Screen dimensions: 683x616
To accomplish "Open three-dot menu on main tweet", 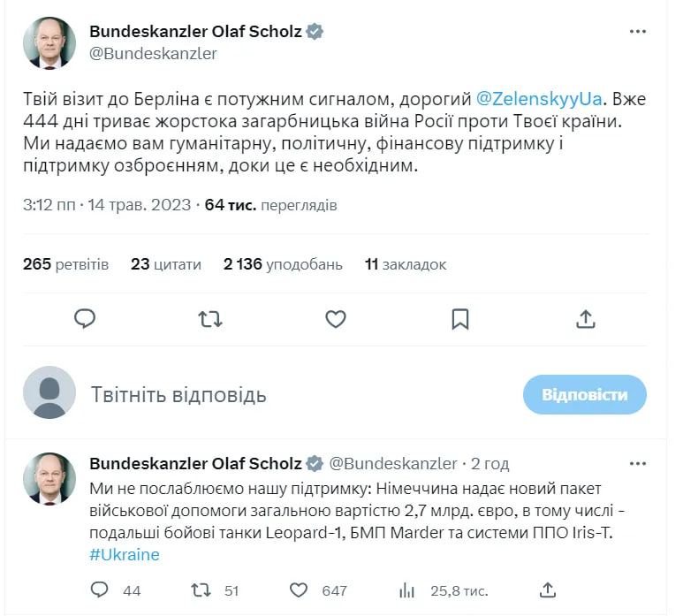I will click(x=638, y=31).
